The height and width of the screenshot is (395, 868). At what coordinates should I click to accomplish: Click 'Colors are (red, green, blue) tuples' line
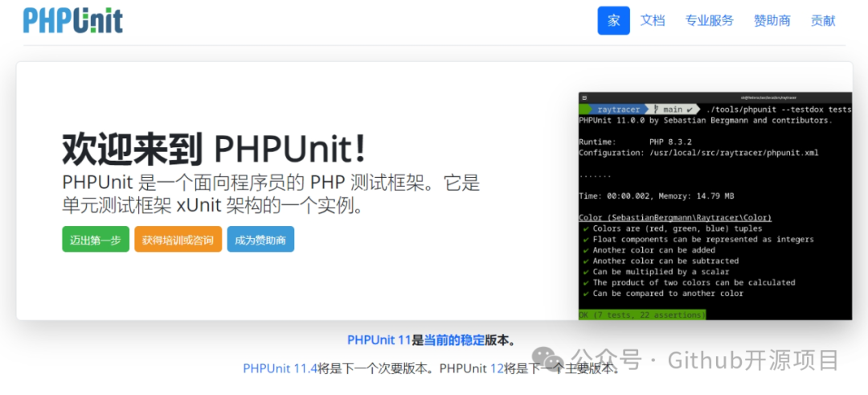tap(673, 228)
